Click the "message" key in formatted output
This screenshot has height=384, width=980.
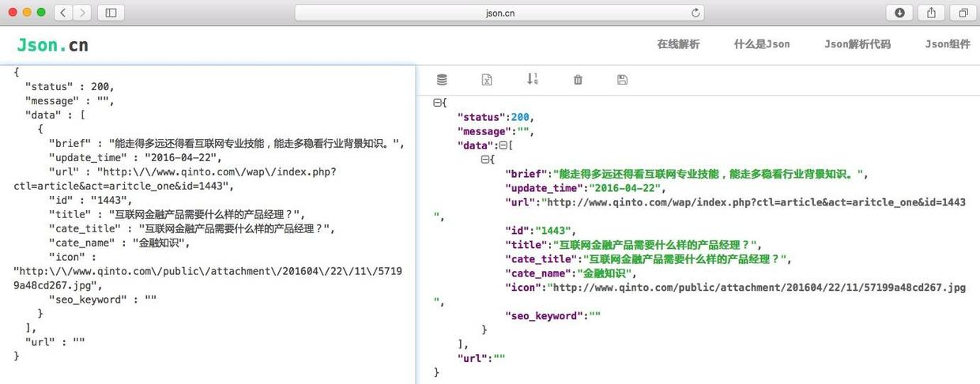pos(483,131)
